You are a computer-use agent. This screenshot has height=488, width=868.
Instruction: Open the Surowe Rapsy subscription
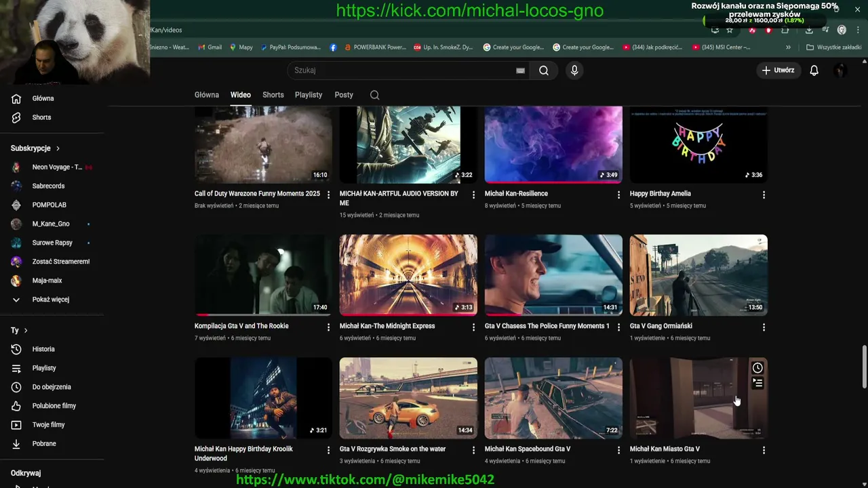click(52, 243)
